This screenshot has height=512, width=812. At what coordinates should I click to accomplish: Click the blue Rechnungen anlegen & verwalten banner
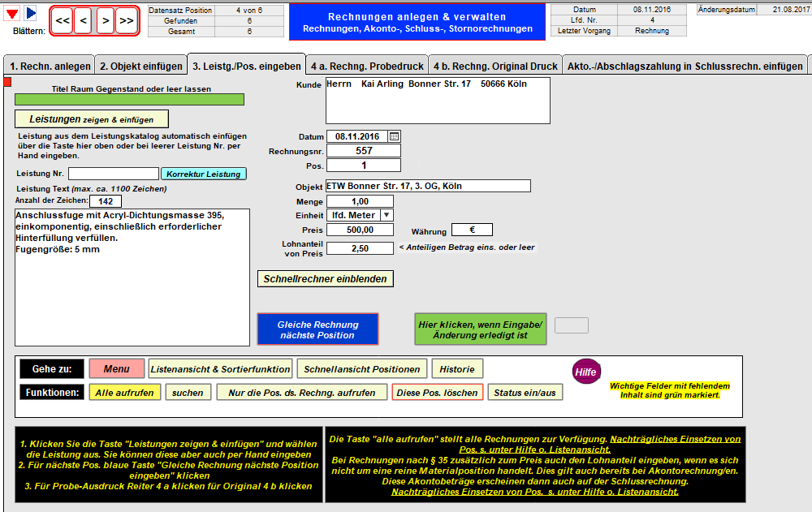417,22
